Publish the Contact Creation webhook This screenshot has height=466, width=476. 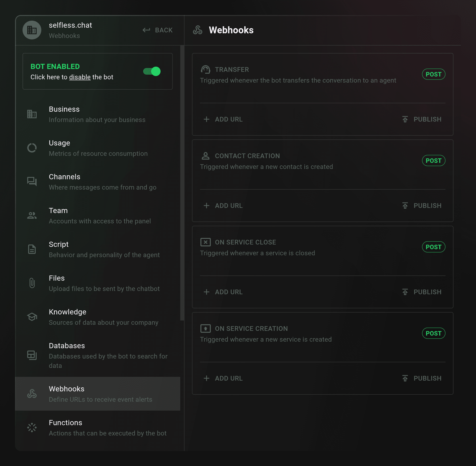[422, 206]
